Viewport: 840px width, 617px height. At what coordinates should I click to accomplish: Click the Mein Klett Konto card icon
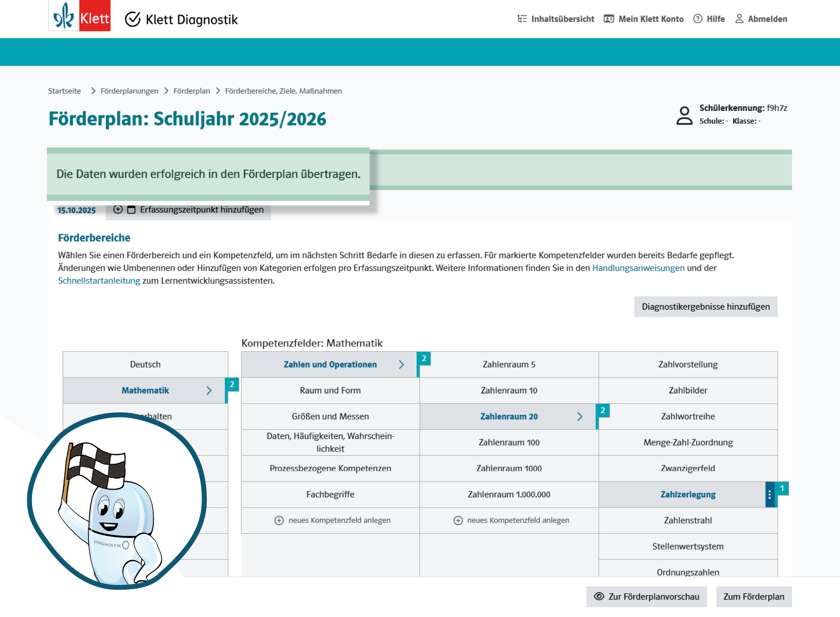[x=609, y=19]
